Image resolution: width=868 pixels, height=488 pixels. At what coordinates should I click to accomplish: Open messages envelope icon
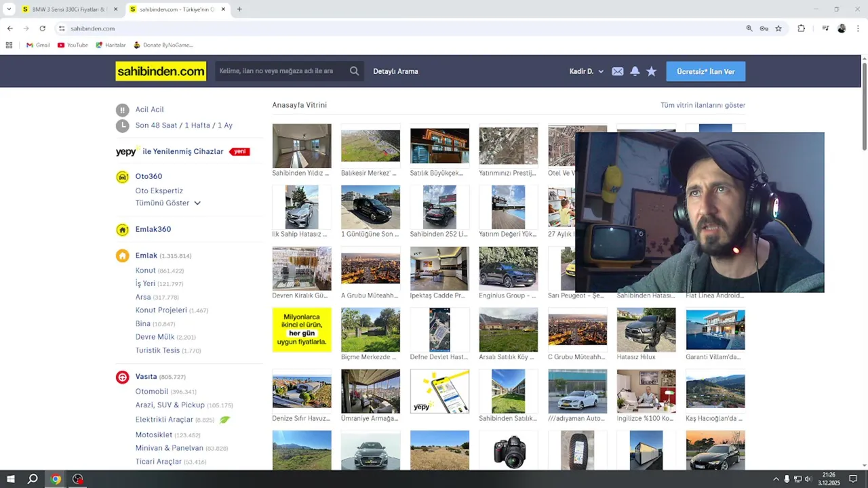pos(618,71)
